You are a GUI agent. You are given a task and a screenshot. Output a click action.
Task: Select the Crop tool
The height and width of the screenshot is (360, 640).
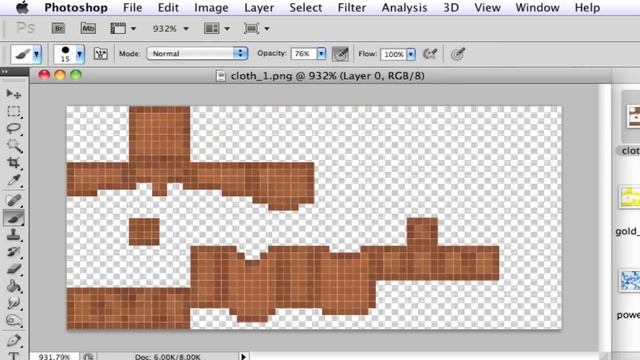13,163
